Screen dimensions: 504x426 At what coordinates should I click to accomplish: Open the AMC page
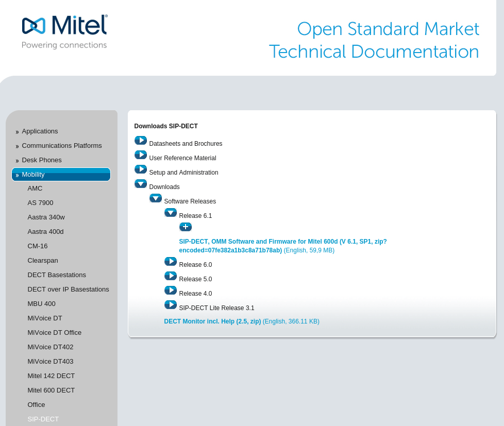tap(35, 188)
